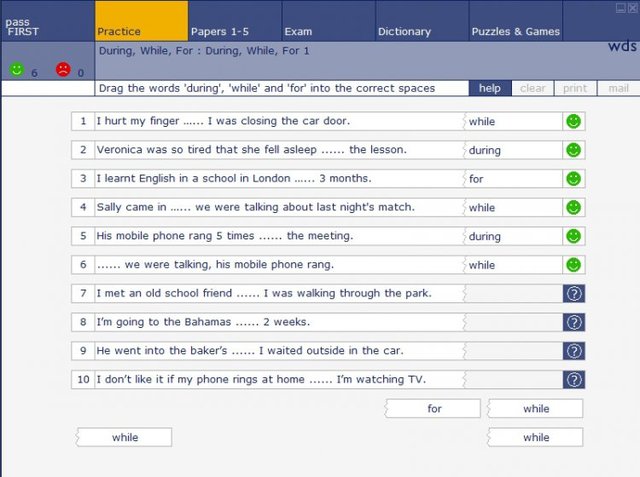Select the 'for' word tile
This screenshot has height=477, width=640.
click(433, 408)
